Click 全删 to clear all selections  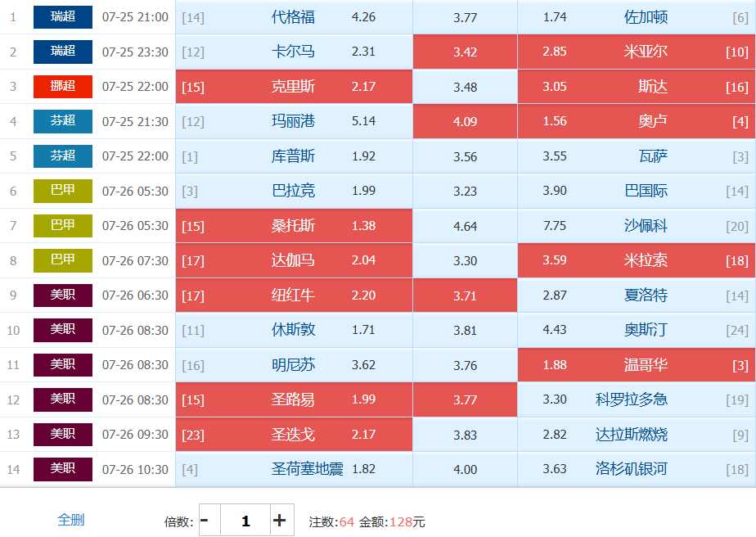point(71,520)
